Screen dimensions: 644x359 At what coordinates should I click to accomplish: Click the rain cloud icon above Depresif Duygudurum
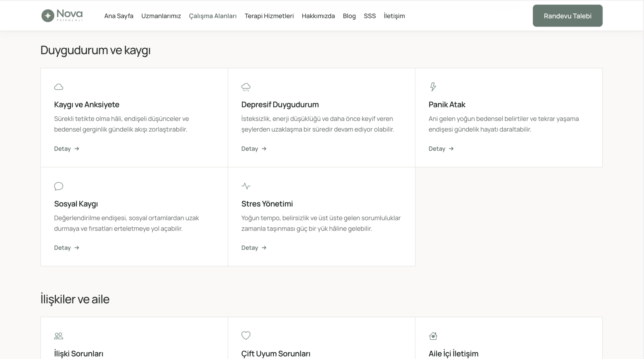[x=246, y=87]
